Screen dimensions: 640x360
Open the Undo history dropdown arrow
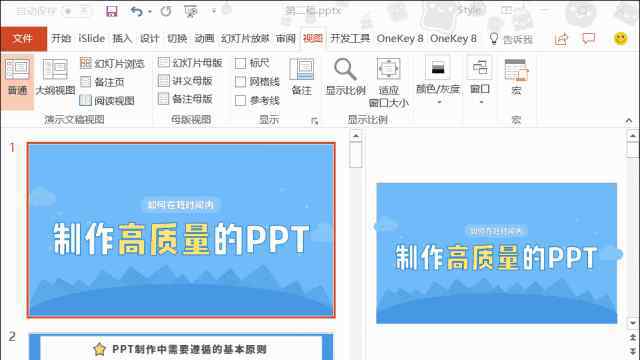coord(150,12)
